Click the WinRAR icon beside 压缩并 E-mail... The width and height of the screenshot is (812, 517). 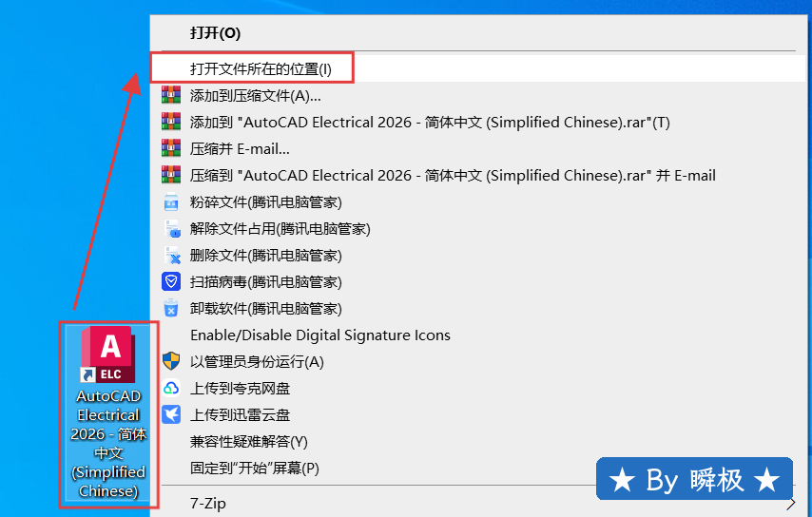click(x=171, y=148)
